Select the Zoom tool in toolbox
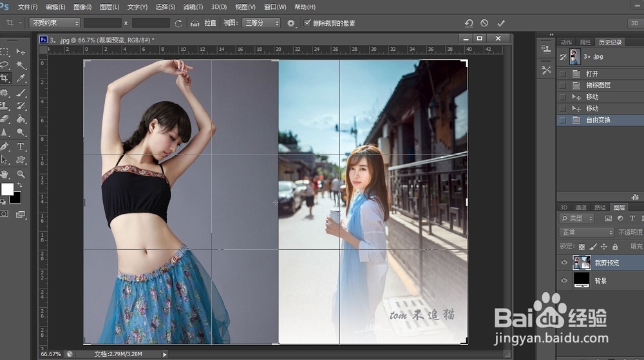644x360 pixels. pyautogui.click(x=21, y=174)
